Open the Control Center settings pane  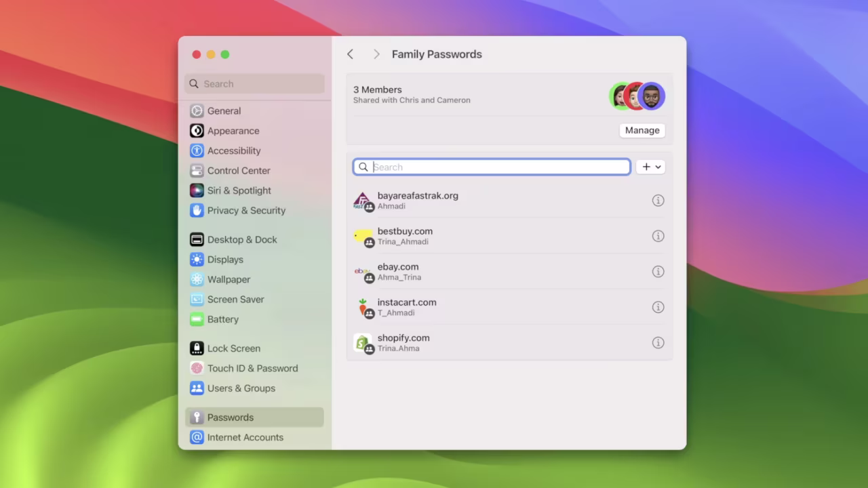click(238, 171)
